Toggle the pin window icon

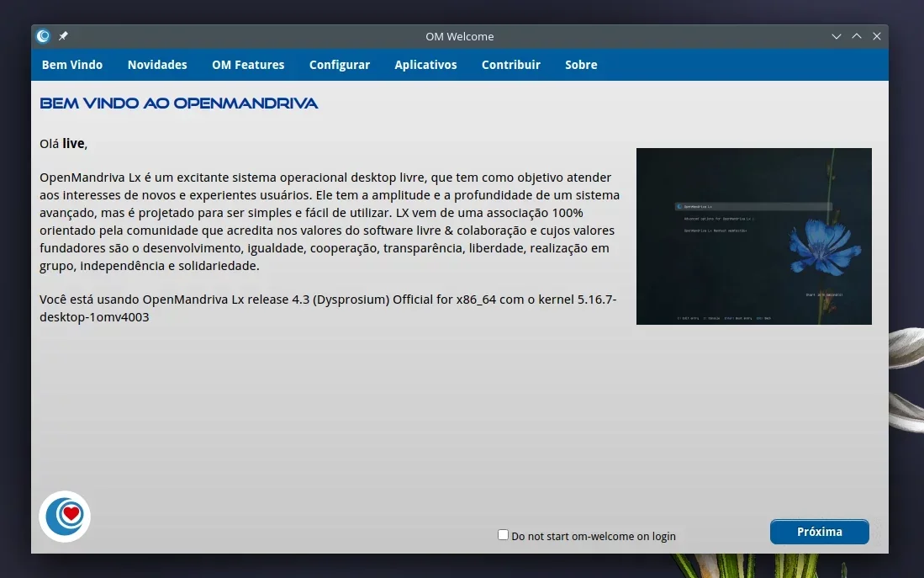pos(63,36)
